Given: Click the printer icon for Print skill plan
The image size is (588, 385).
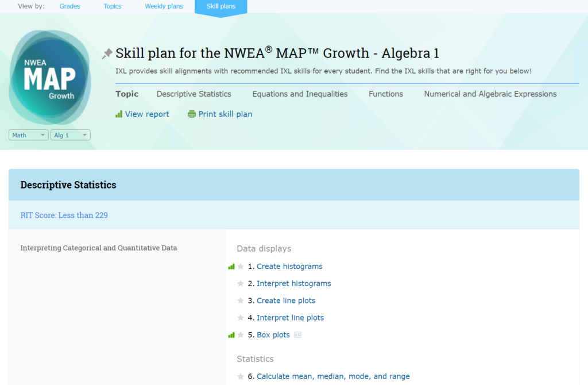Looking at the screenshot, I should [x=192, y=114].
